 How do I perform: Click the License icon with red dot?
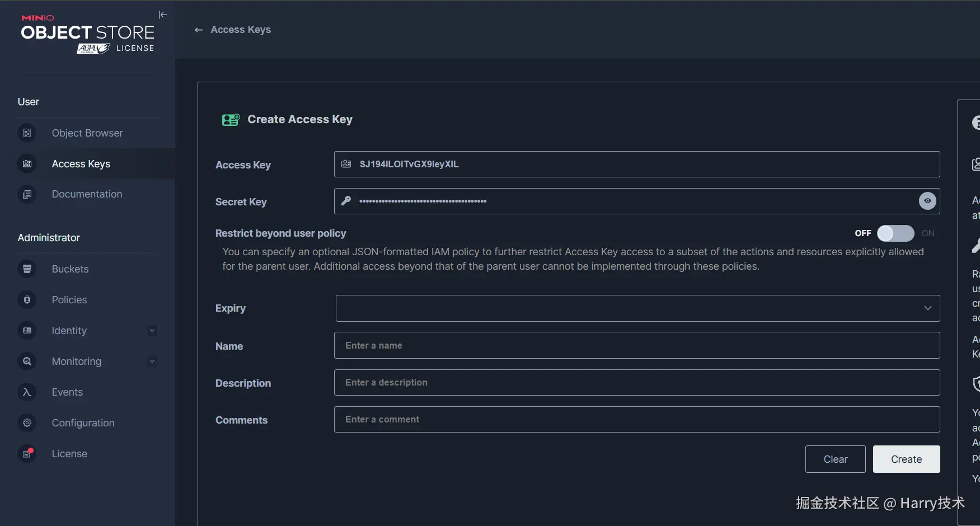click(x=27, y=454)
